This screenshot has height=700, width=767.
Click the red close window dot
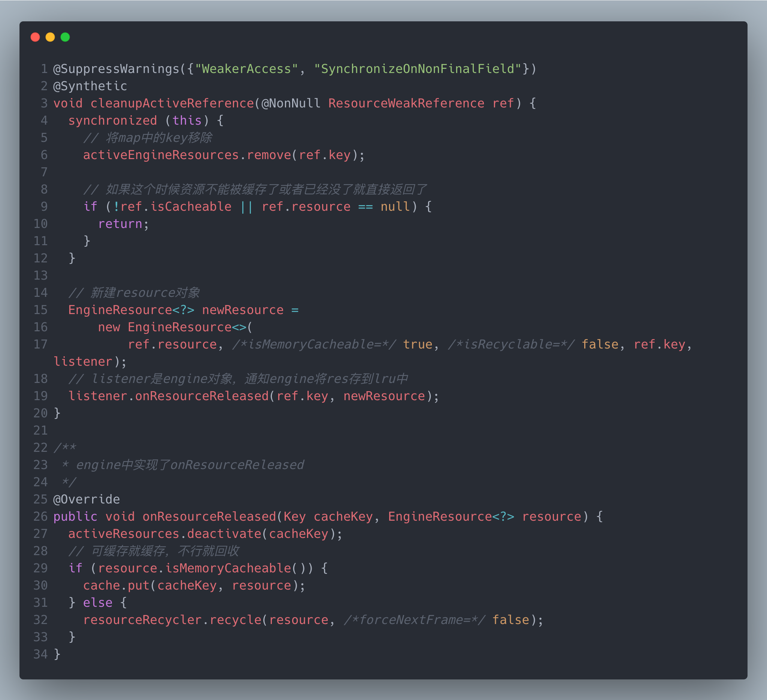click(x=35, y=37)
